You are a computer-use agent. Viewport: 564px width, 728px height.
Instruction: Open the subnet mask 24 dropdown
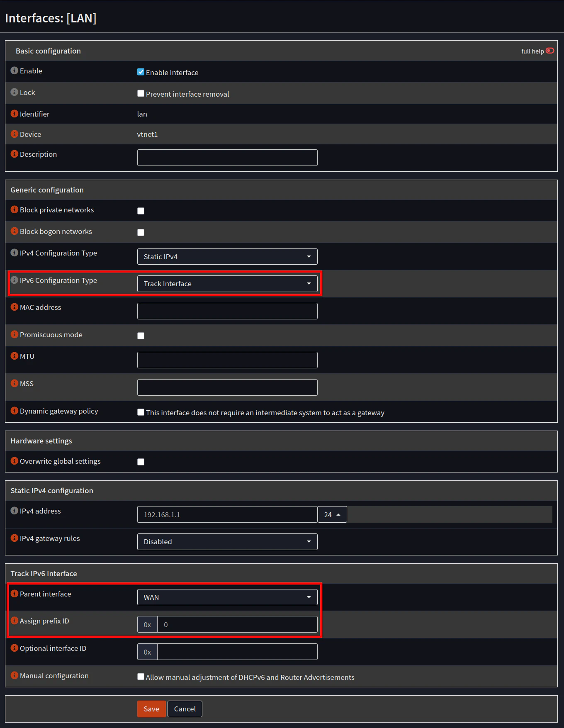coord(332,514)
